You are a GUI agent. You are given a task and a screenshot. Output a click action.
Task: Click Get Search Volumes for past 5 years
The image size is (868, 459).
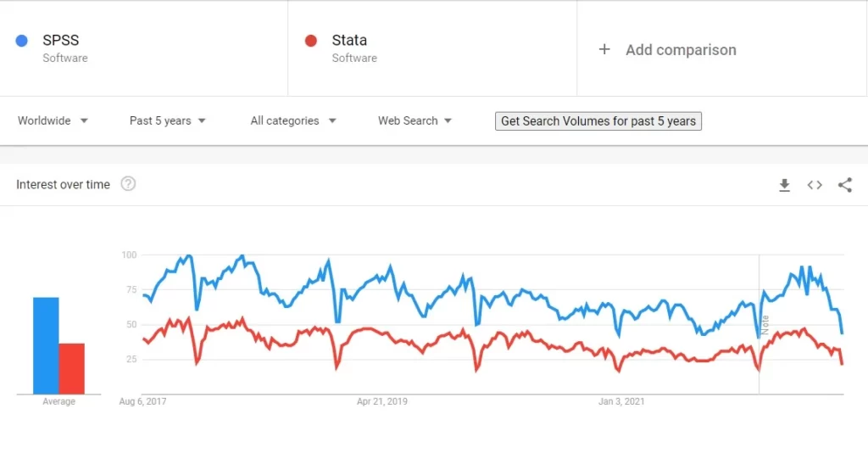click(x=598, y=120)
